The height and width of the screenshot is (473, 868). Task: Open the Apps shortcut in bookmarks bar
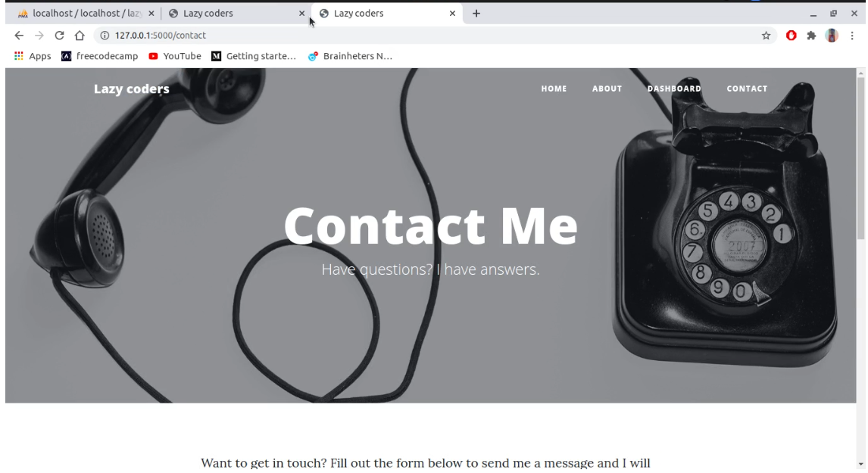click(33, 56)
